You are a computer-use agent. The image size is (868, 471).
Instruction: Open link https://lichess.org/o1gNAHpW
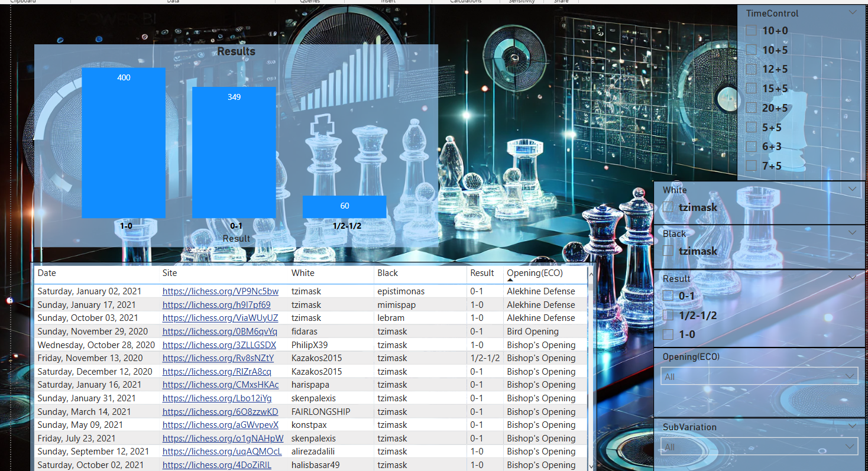click(223, 438)
